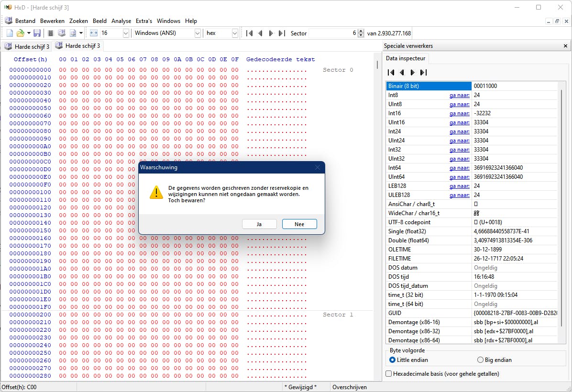Click 'ga naar:' link in Int64 row
The image size is (572, 392).
point(459,168)
